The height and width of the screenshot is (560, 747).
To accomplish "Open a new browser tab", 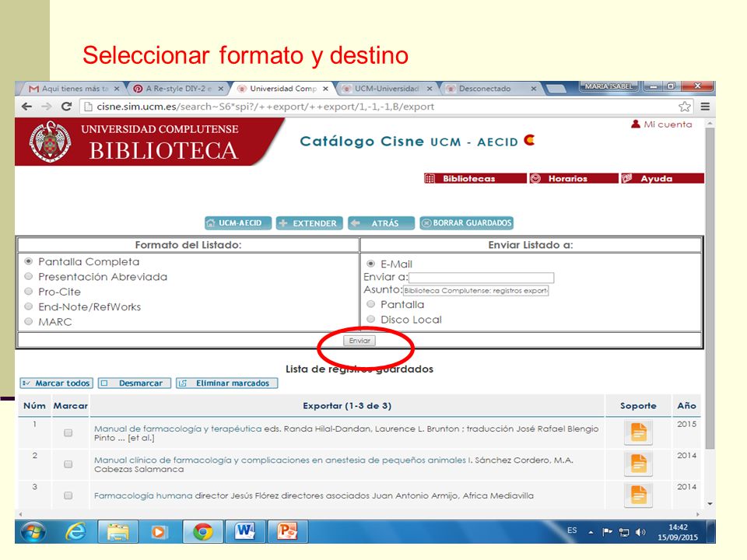I will (x=556, y=89).
